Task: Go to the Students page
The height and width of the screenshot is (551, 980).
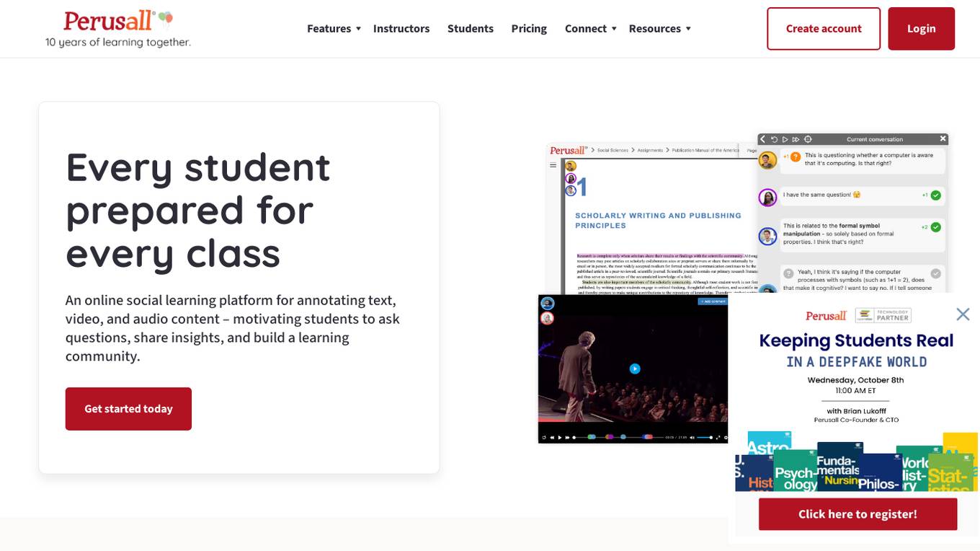Action: pos(471,29)
